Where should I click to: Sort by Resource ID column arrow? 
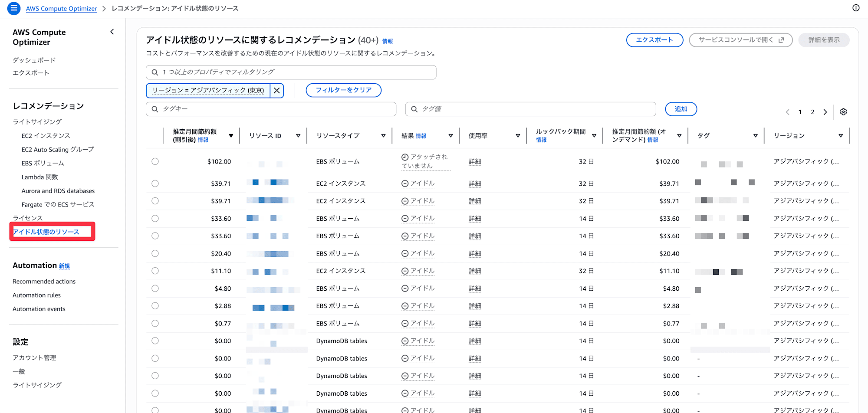pos(298,136)
